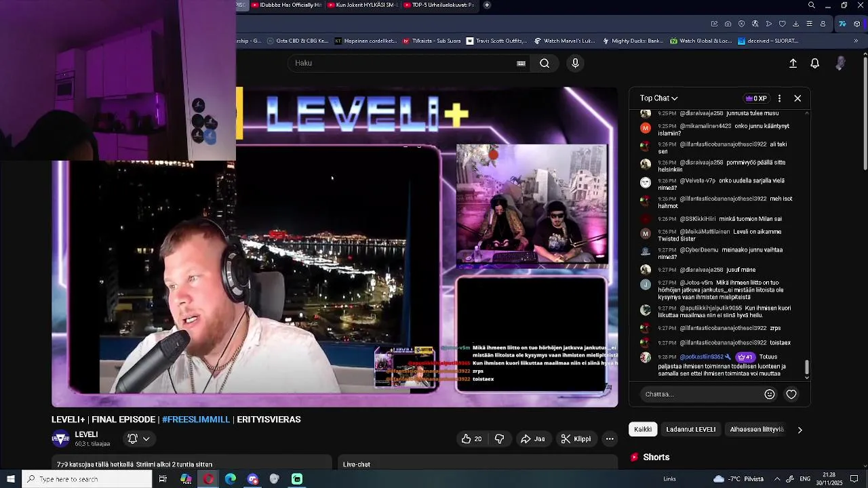The height and width of the screenshot is (488, 868).
Task: Show more filter chips with right arrow
Action: tap(800, 430)
